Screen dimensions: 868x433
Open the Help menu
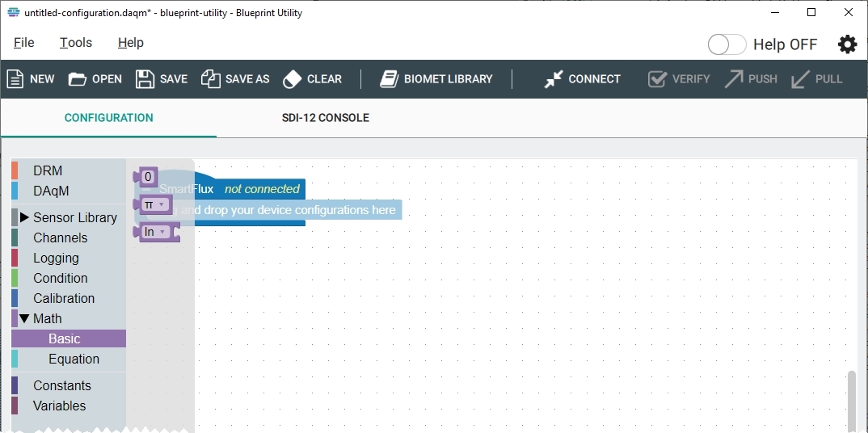coord(131,43)
